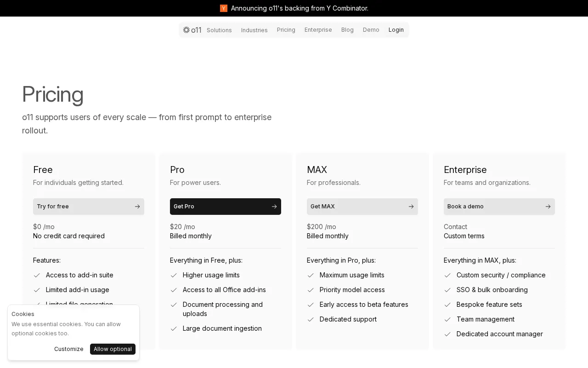
Task: Open the Demo nav link
Action: point(371,30)
